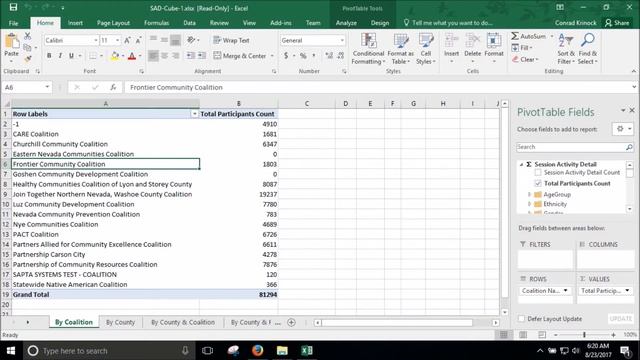The width and height of the screenshot is (640, 360).
Task: Click AutoSum button
Action: coord(529,36)
